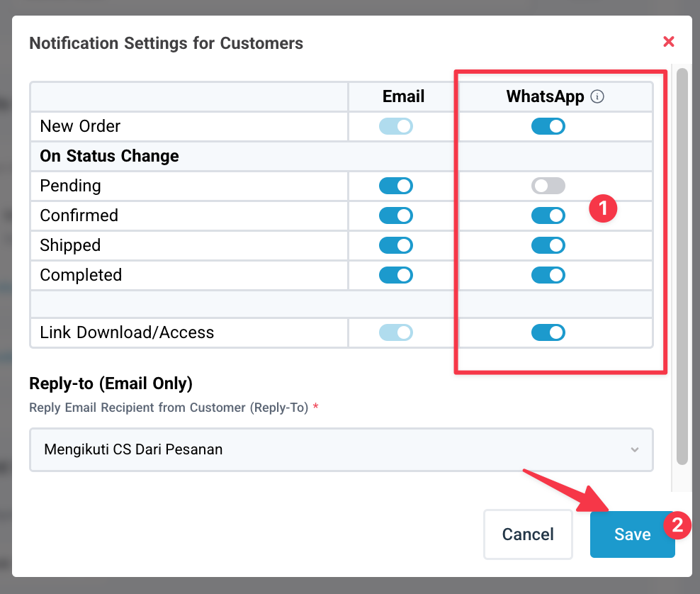Toggle Email for Link Download/Access
This screenshot has height=594, width=700.
[x=396, y=332]
